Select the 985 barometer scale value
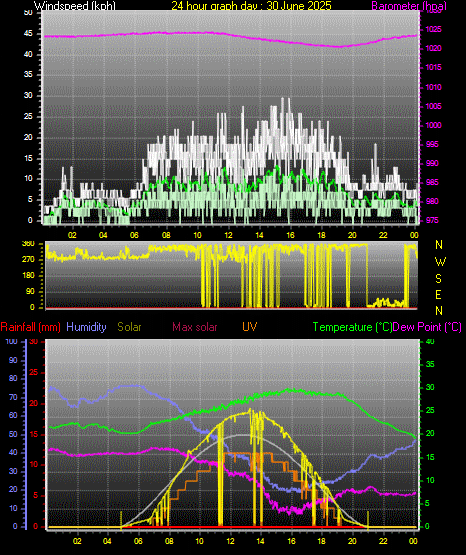466x555 pixels. pos(432,182)
